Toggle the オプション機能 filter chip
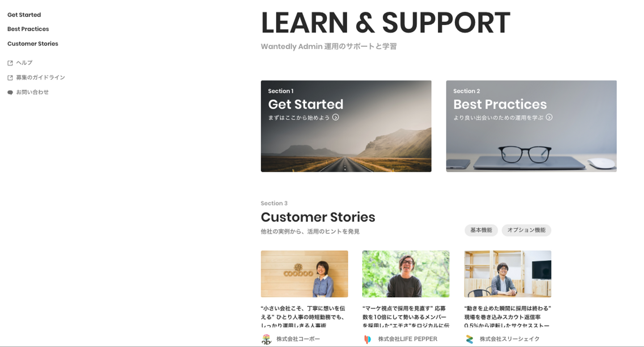The width and height of the screenshot is (644, 347). point(526,230)
